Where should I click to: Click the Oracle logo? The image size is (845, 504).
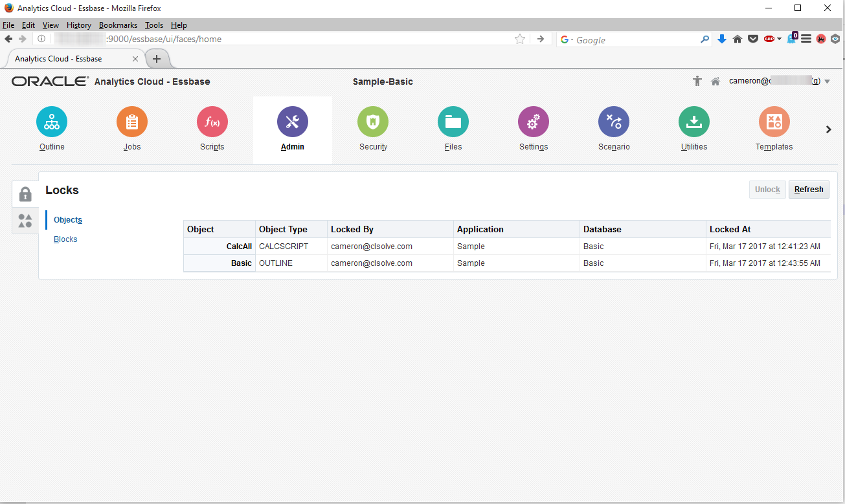50,82
